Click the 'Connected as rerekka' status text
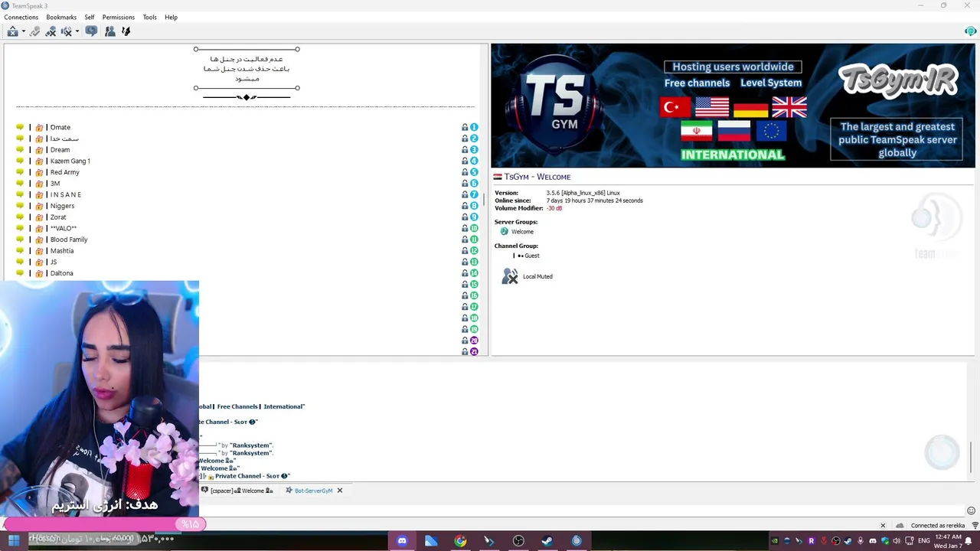Image resolution: width=980 pixels, height=551 pixels. (x=938, y=526)
